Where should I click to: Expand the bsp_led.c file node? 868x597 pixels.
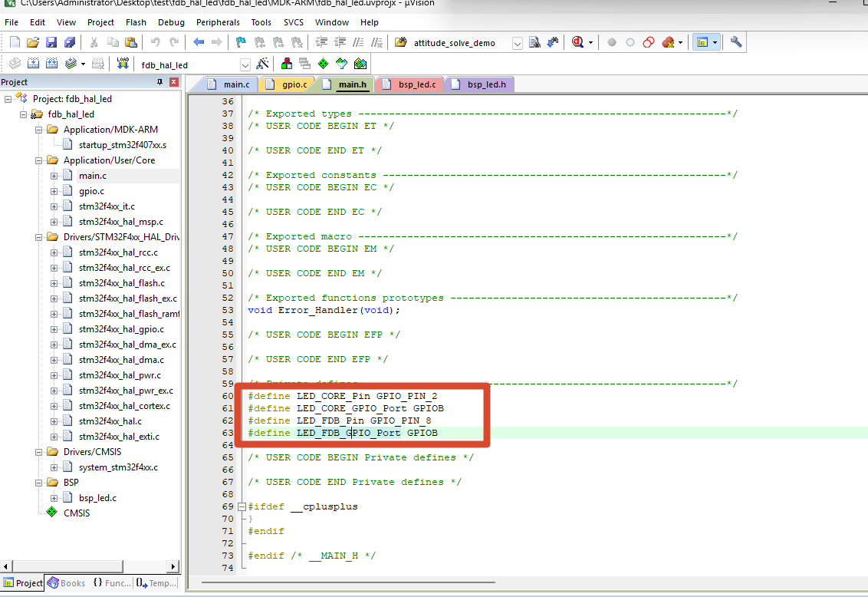[54, 498]
